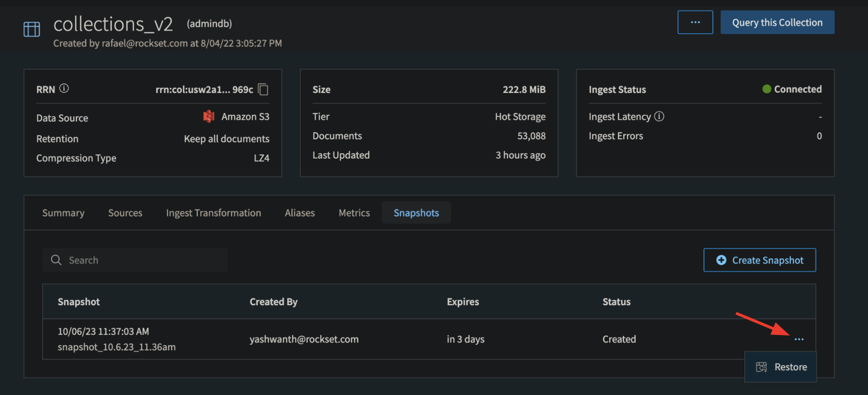Click the LZ4 compression type value
The width and height of the screenshot is (868, 395).
coord(262,158)
